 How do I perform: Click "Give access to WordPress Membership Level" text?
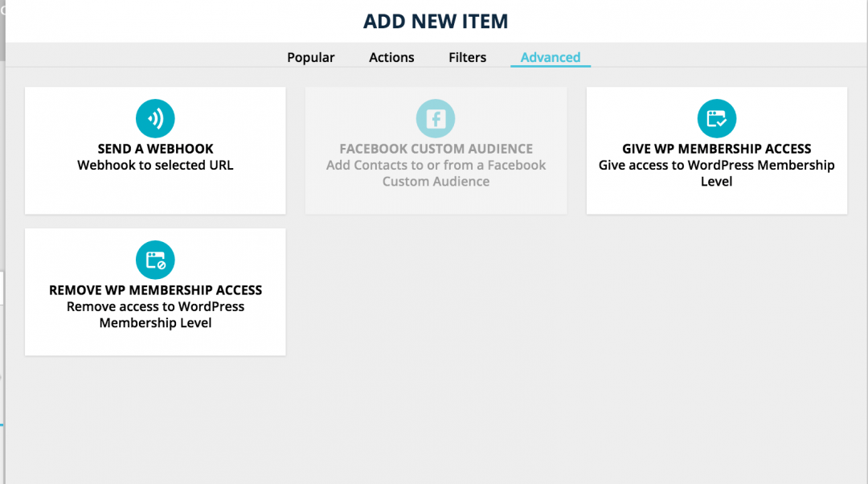[716, 173]
